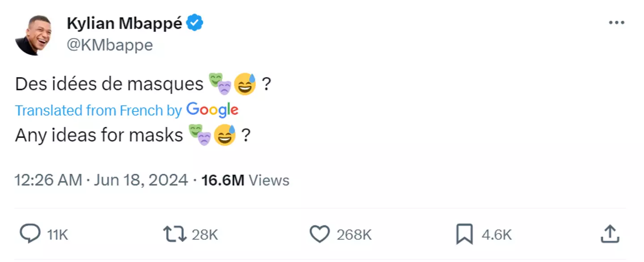Like the tweet with heart icon
Viewport: 644px width, 262px height.
(319, 234)
